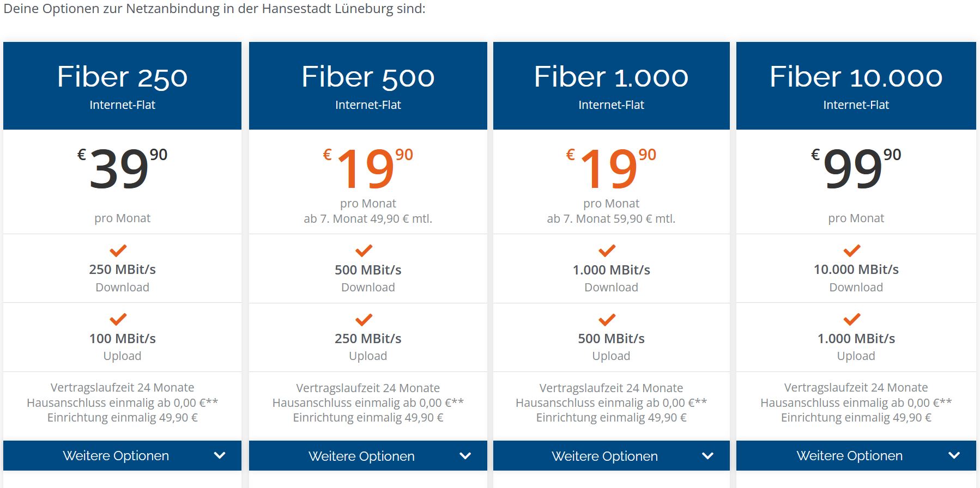Click the 99,90 price of Fiber 10.000
Screen dimensions: 980x488
856,168
